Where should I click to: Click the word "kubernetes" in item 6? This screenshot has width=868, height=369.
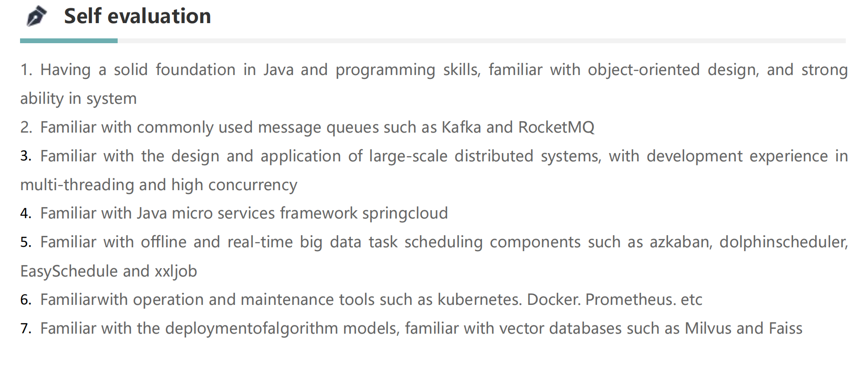coord(479,300)
